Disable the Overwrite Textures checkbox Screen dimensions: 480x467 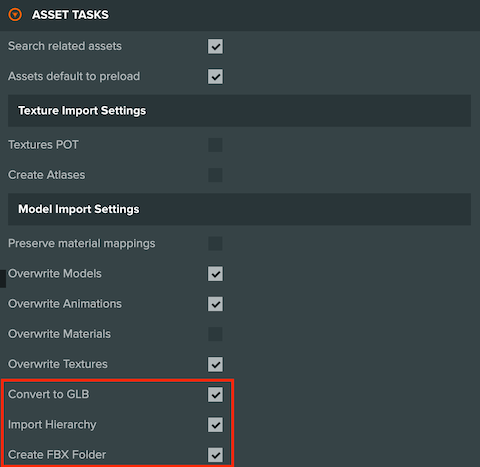[x=215, y=364]
